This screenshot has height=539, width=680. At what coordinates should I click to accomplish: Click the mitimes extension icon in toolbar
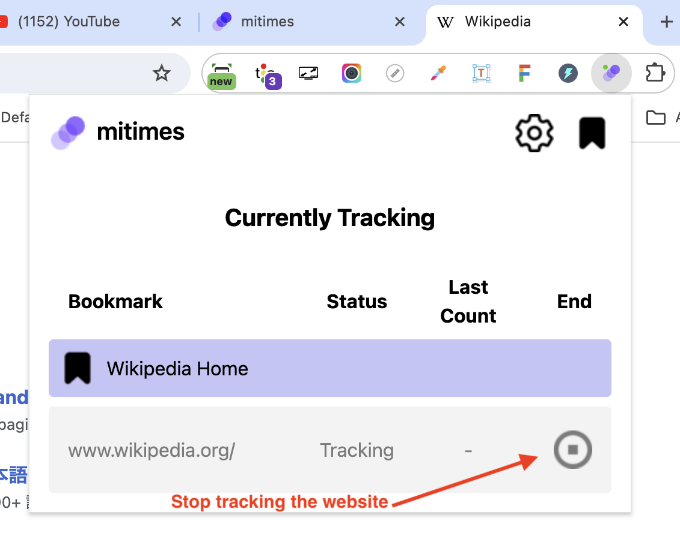[x=611, y=73]
